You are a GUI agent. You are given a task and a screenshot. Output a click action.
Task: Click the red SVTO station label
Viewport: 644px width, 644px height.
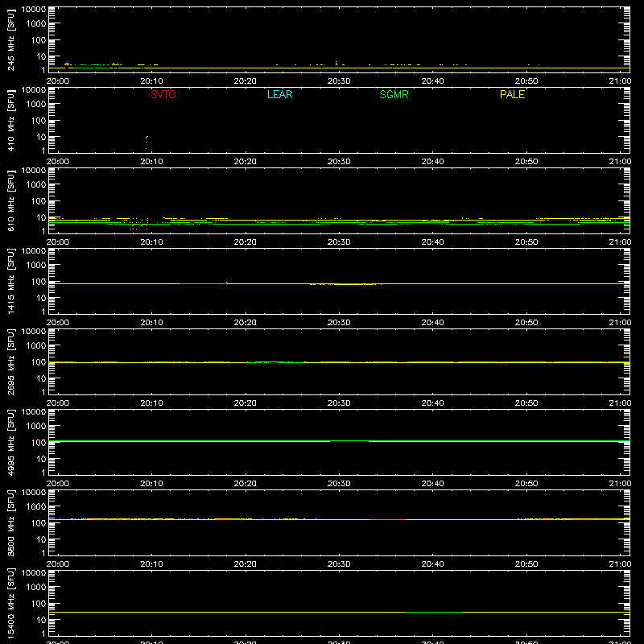(x=163, y=94)
